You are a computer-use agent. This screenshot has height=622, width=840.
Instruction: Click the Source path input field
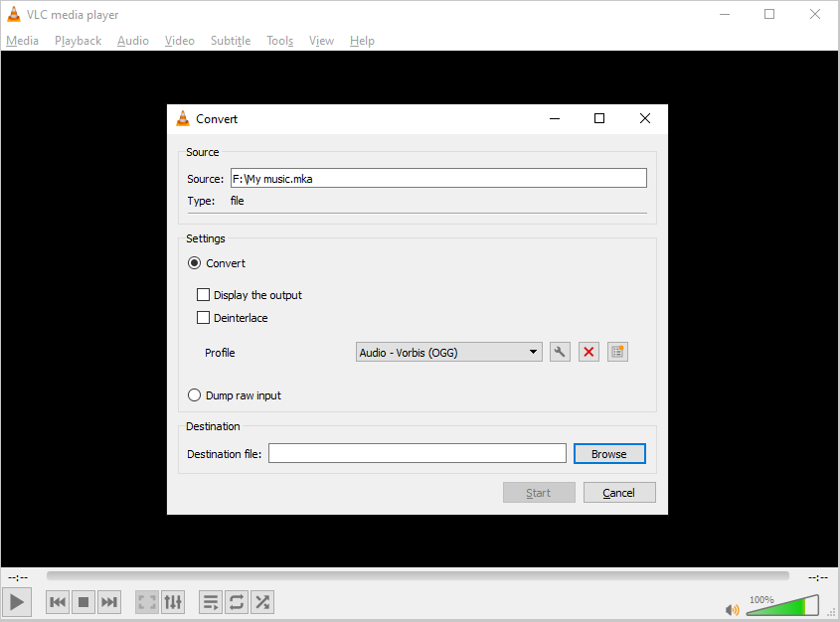coord(438,178)
